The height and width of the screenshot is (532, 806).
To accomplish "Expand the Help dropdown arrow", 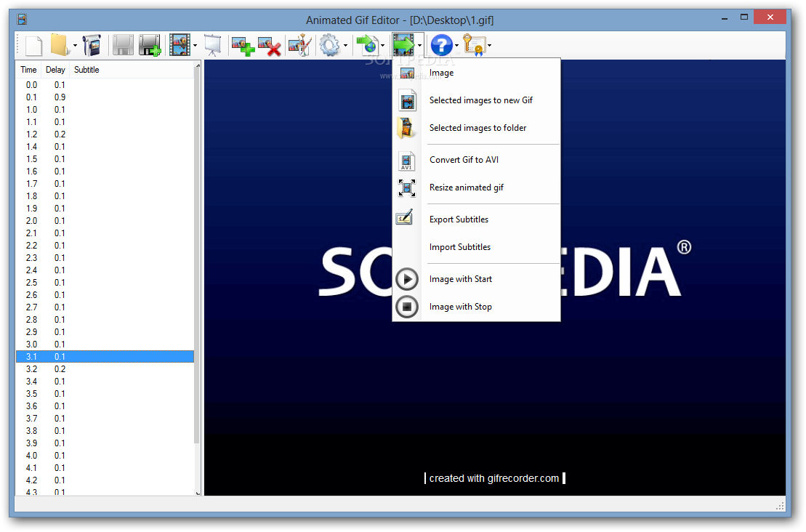I will 456,45.
